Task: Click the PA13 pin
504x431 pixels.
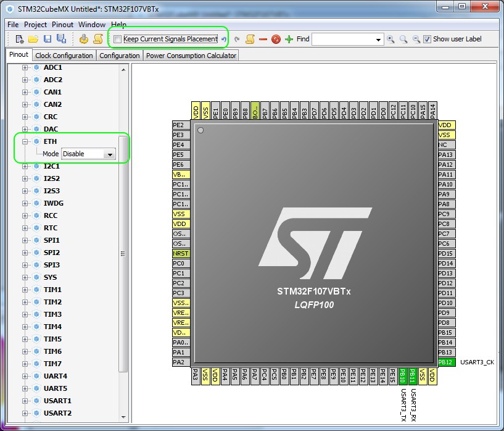Action: click(447, 155)
